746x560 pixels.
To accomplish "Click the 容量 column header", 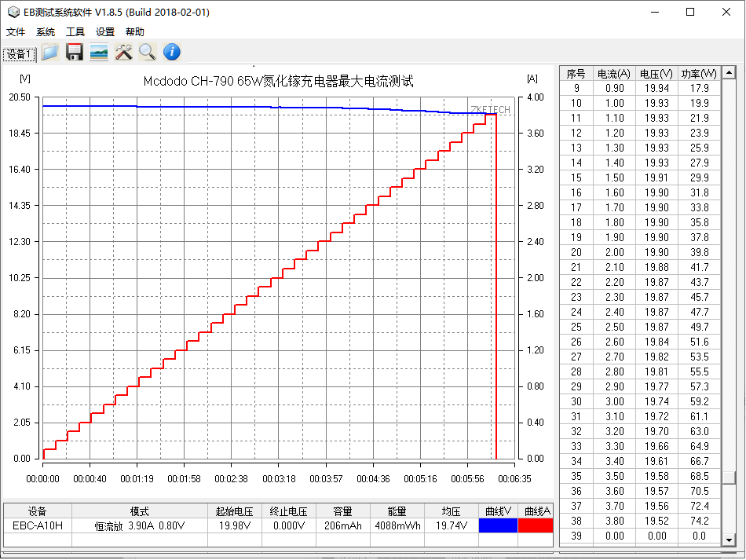I will [x=343, y=511].
